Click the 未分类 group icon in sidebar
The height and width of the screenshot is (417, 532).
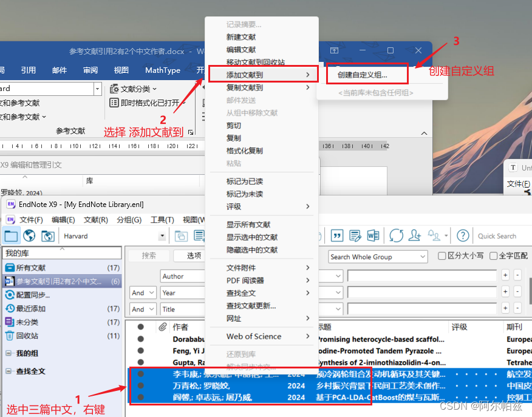pos(10,322)
